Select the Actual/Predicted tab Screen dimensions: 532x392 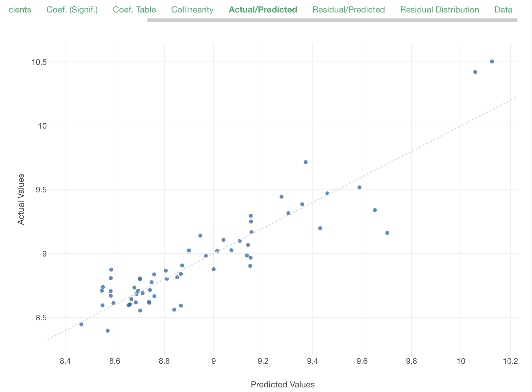263,10
